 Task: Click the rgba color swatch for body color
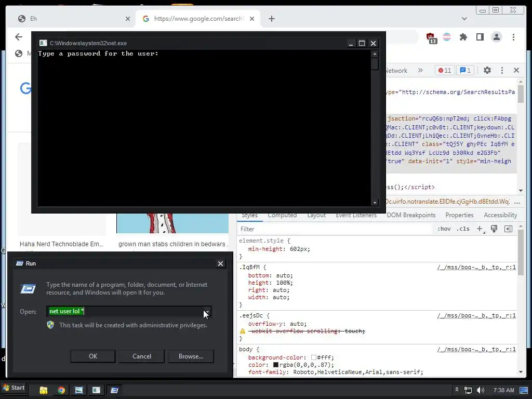276,365
